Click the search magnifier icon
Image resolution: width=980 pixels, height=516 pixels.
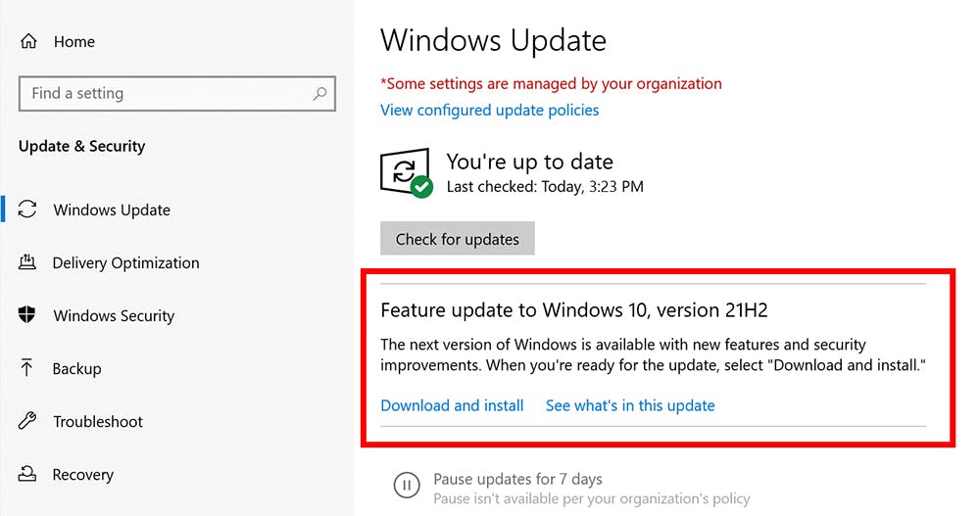coord(319,94)
